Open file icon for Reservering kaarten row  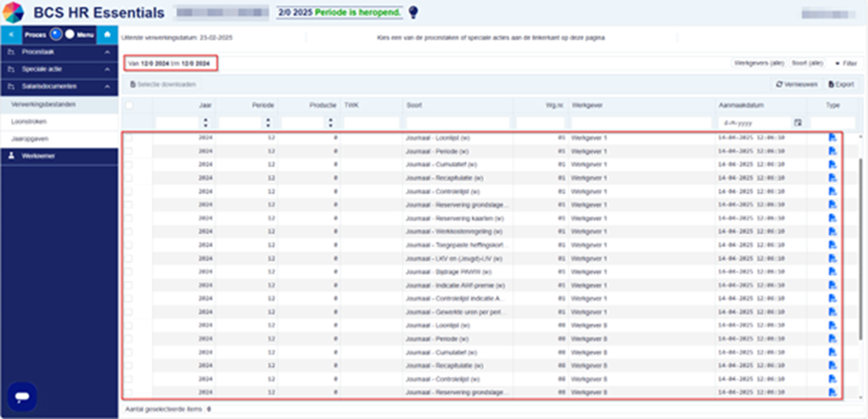(832, 218)
